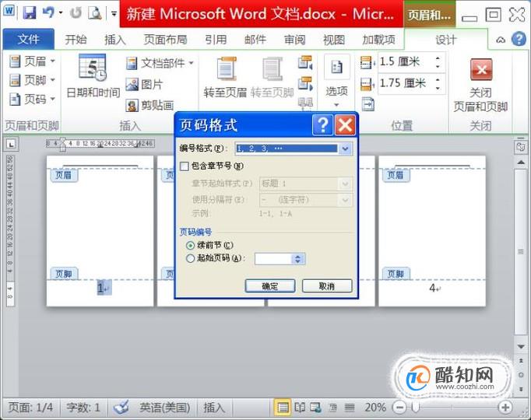Viewport: 531px width, 420px height.
Task: Click the 起始页码 spinner arrows
Action: [297, 259]
